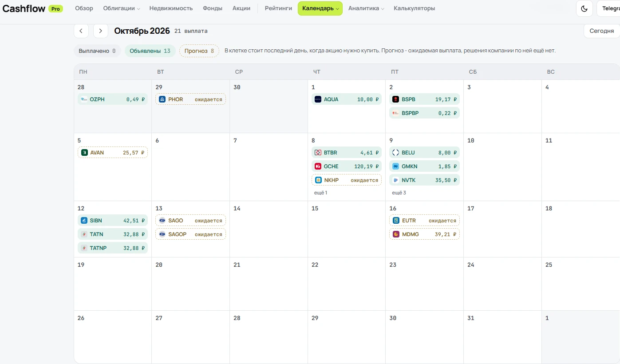Select the day 31 calendar cell
620x364 pixels.
pos(502,337)
